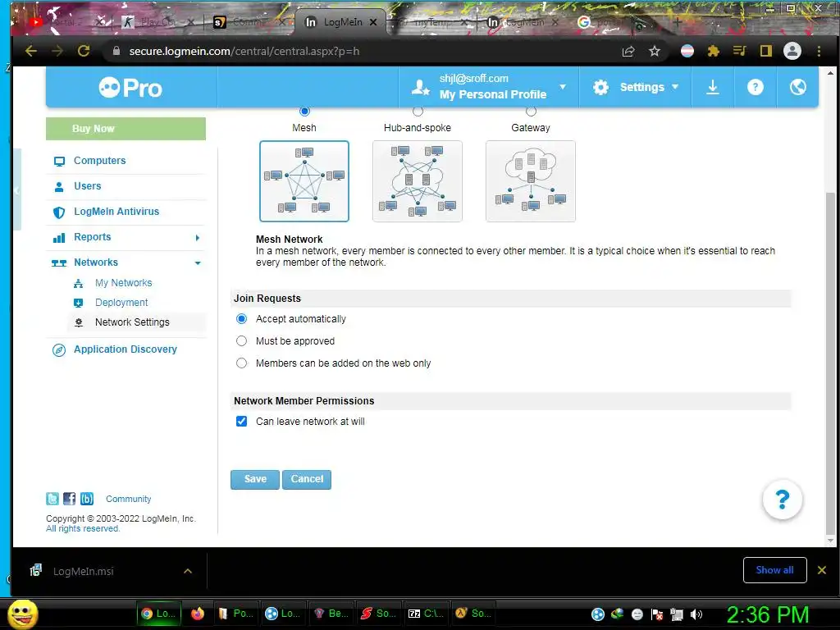Go back to the previous page

(31, 51)
